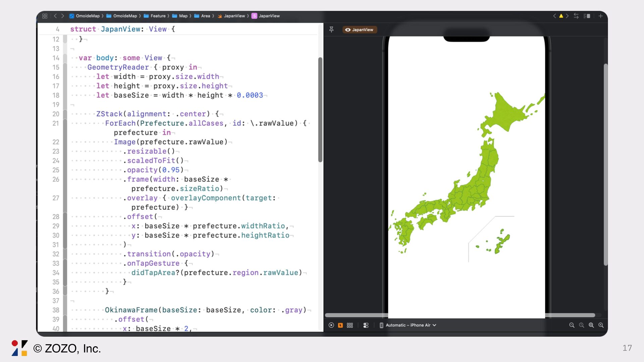Click the yellow warning issue icon
Image resolution: width=644 pixels, height=362 pixels.
pyautogui.click(x=561, y=16)
